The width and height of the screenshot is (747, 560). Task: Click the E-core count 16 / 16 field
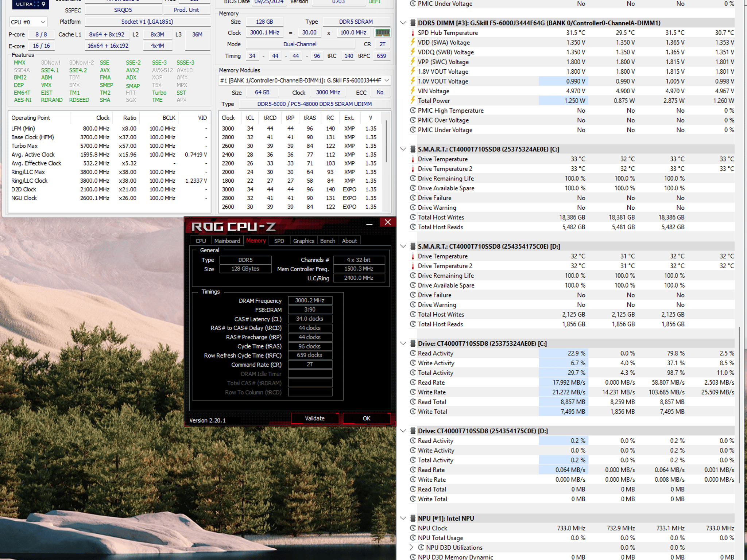point(41,46)
